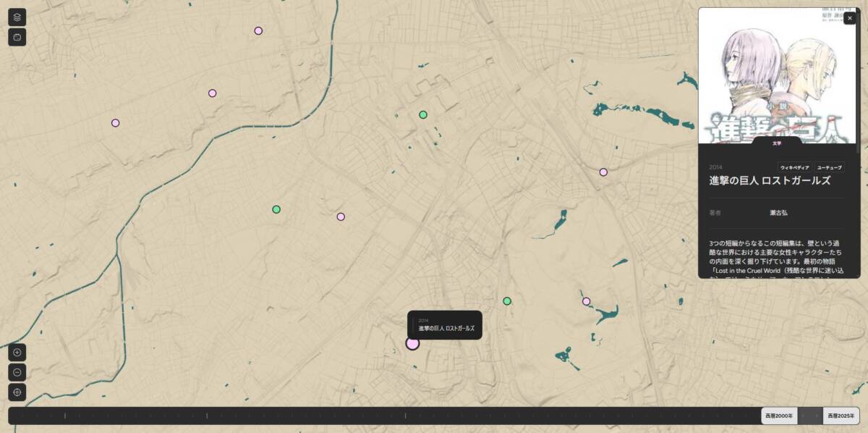This screenshot has height=433, width=868.
Task: Recenter map with the locate icon
Action: [x=17, y=392]
